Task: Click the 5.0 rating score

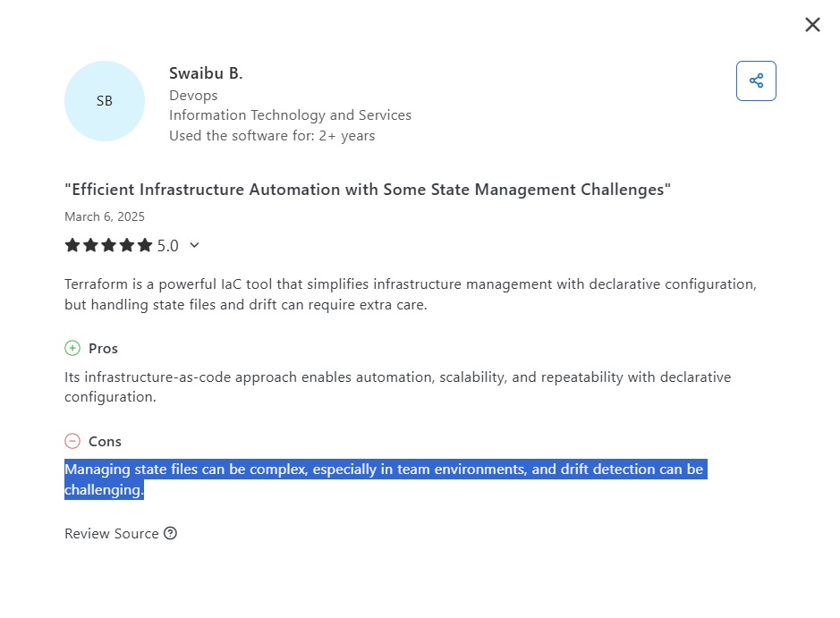Action: point(168,245)
